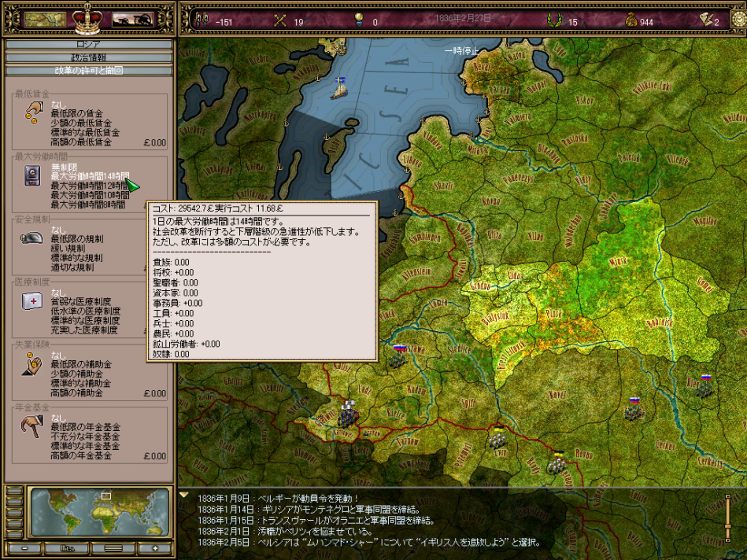Select 最低限の年金基金 option

[85, 427]
